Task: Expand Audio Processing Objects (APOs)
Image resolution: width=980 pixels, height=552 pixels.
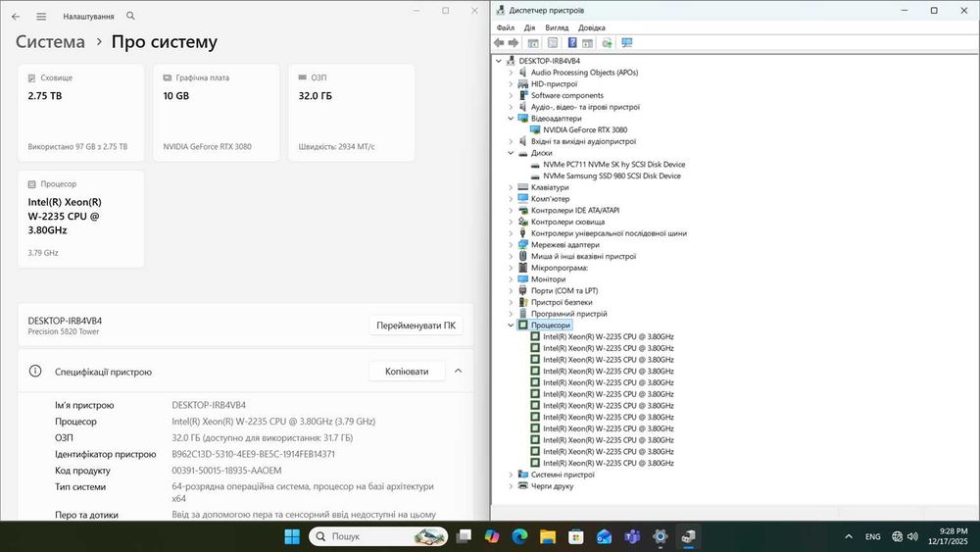Action: pos(511,73)
